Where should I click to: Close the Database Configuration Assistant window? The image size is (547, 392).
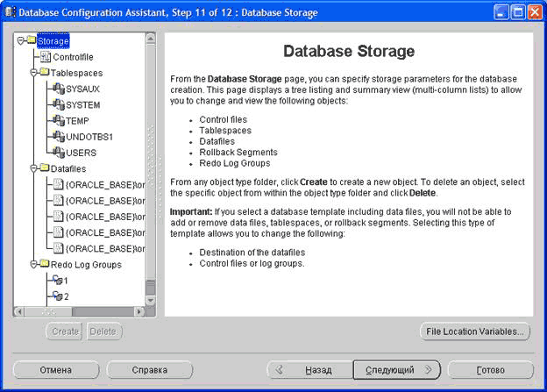pos(535,12)
